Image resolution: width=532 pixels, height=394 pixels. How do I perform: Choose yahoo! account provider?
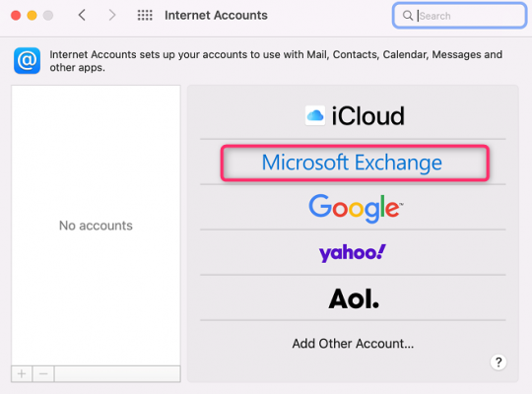coord(353,253)
